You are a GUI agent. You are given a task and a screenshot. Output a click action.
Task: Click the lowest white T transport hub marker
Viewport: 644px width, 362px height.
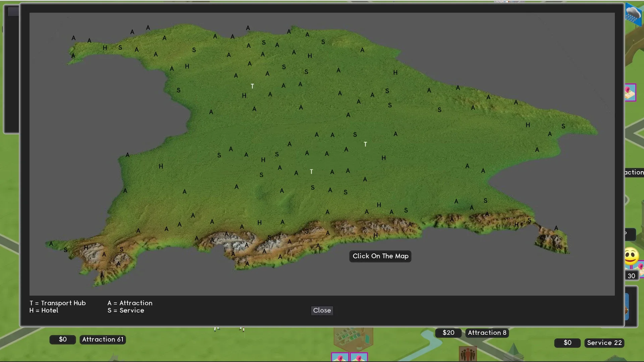pos(311,172)
